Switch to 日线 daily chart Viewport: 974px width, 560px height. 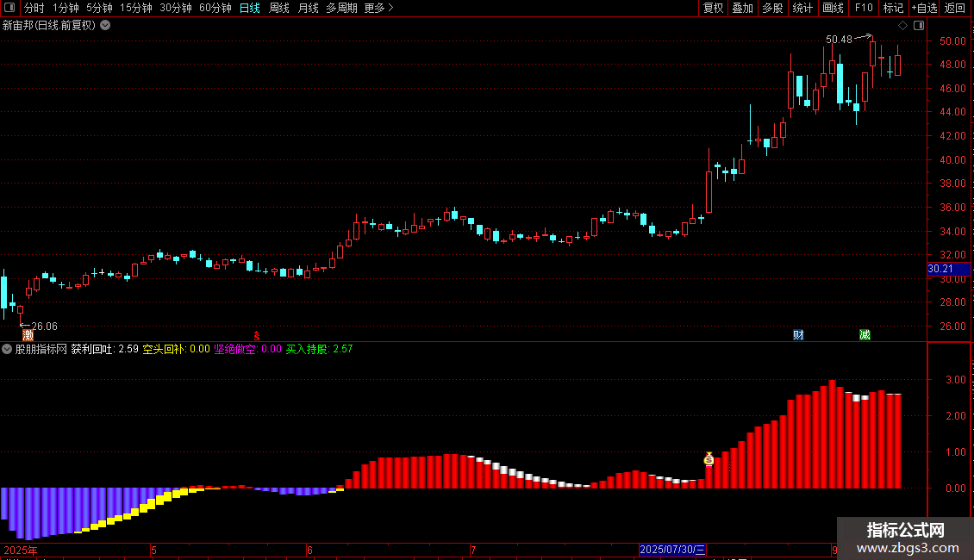click(250, 8)
